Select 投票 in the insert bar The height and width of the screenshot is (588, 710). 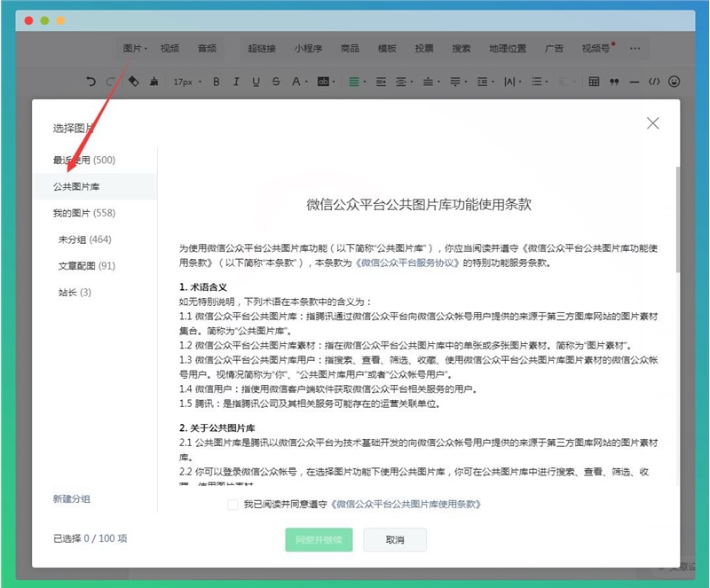pos(424,49)
